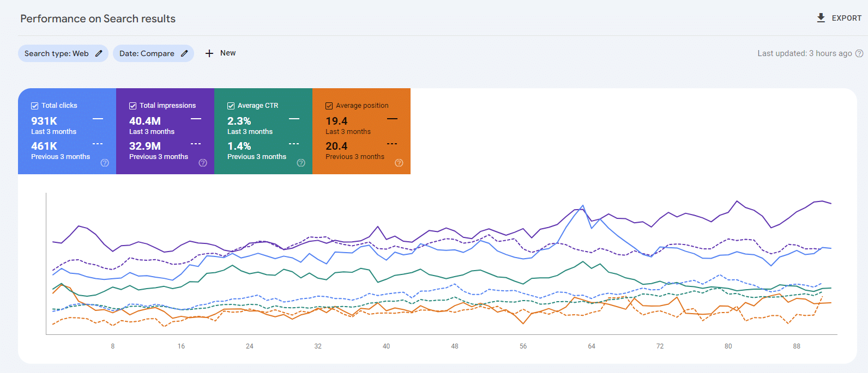Uncheck the Average position checkbox

pos(329,106)
